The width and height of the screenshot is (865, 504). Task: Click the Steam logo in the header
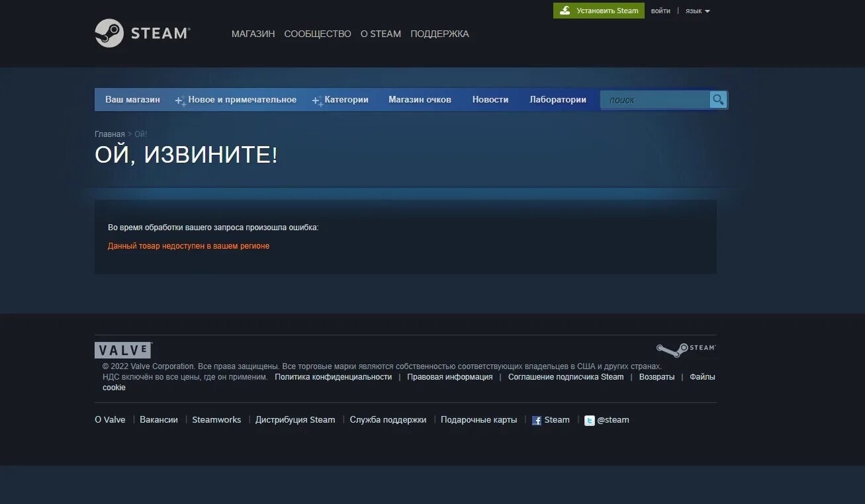tap(142, 33)
